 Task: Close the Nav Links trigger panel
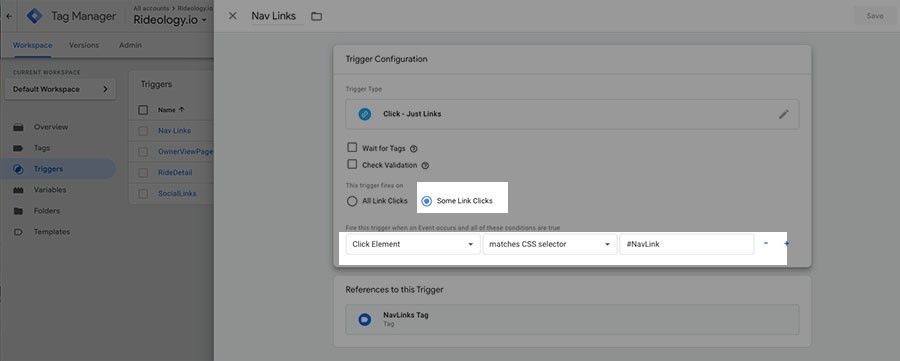pos(232,16)
